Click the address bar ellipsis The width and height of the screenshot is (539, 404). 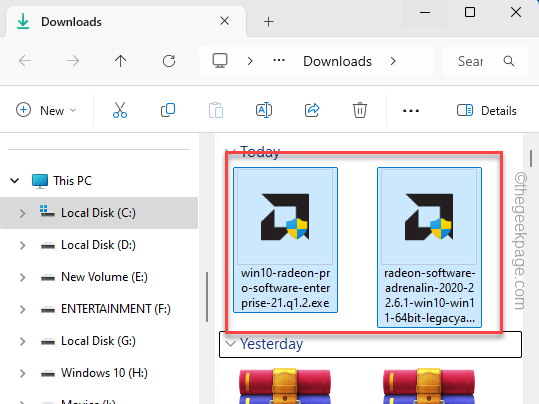279,61
